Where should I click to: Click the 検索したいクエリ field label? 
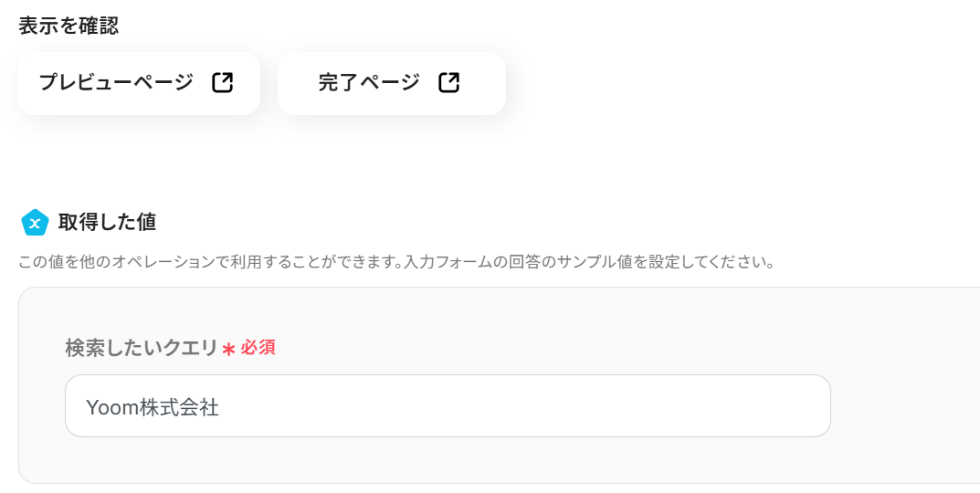(142, 348)
